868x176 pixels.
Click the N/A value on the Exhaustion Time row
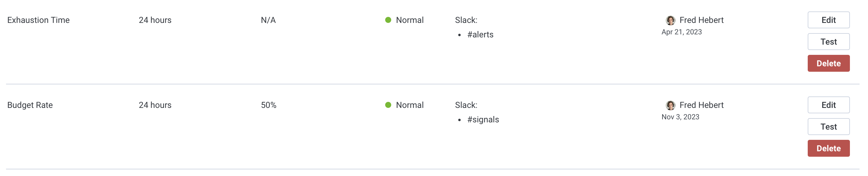coord(268,20)
